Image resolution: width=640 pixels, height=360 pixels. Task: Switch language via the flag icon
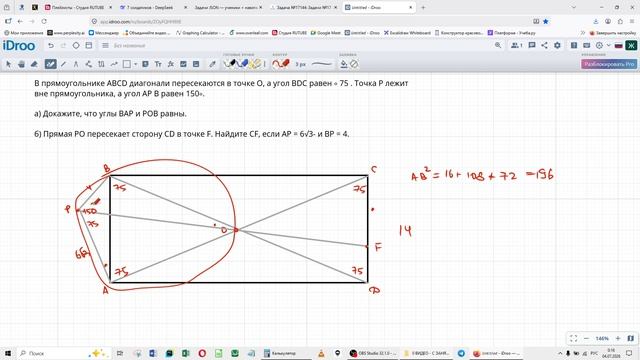pyautogui.click(x=619, y=45)
